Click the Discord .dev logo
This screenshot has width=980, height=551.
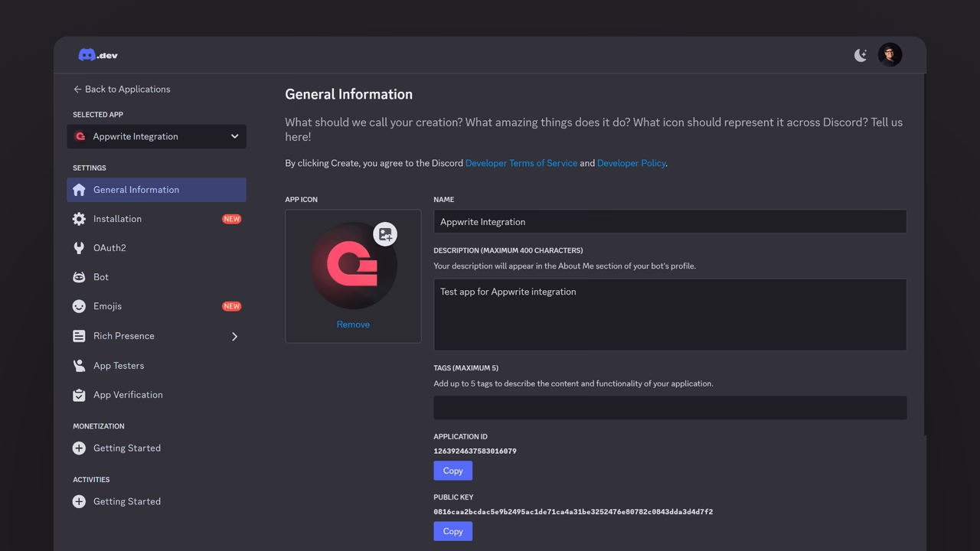click(98, 55)
